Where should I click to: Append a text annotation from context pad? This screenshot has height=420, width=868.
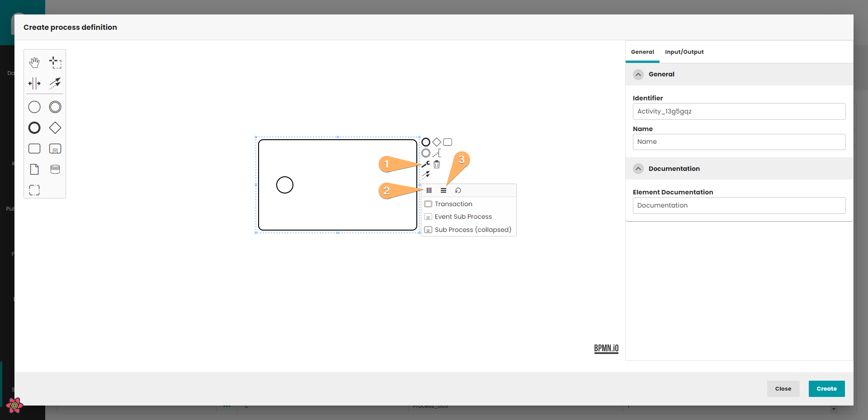[x=437, y=154]
